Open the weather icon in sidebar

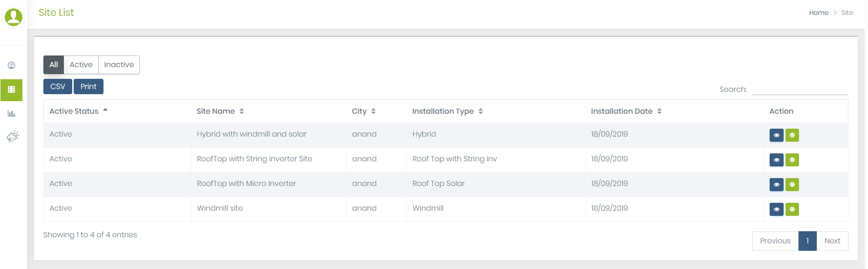[13, 137]
